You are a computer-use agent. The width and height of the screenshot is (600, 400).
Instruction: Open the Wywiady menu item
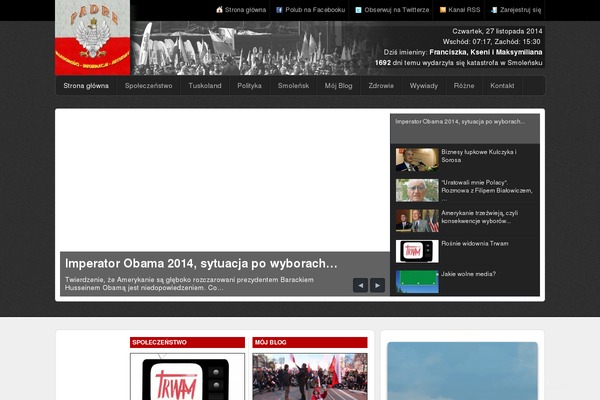tap(424, 86)
